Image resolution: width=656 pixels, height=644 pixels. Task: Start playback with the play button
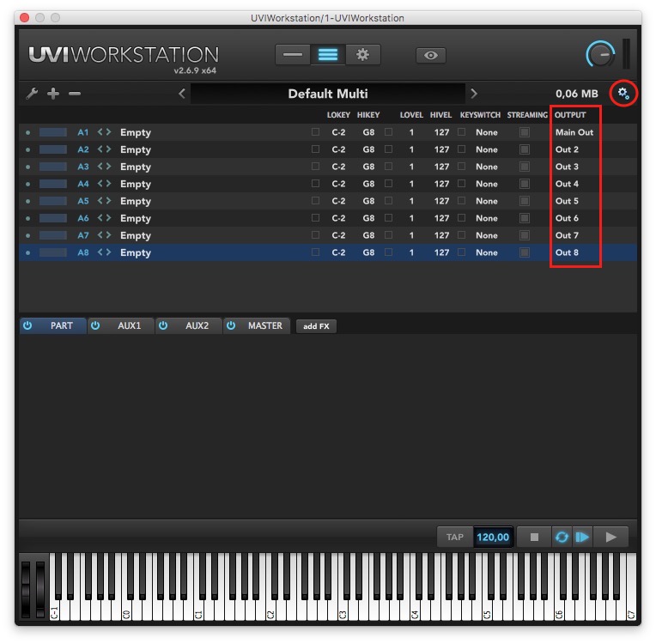(x=610, y=537)
